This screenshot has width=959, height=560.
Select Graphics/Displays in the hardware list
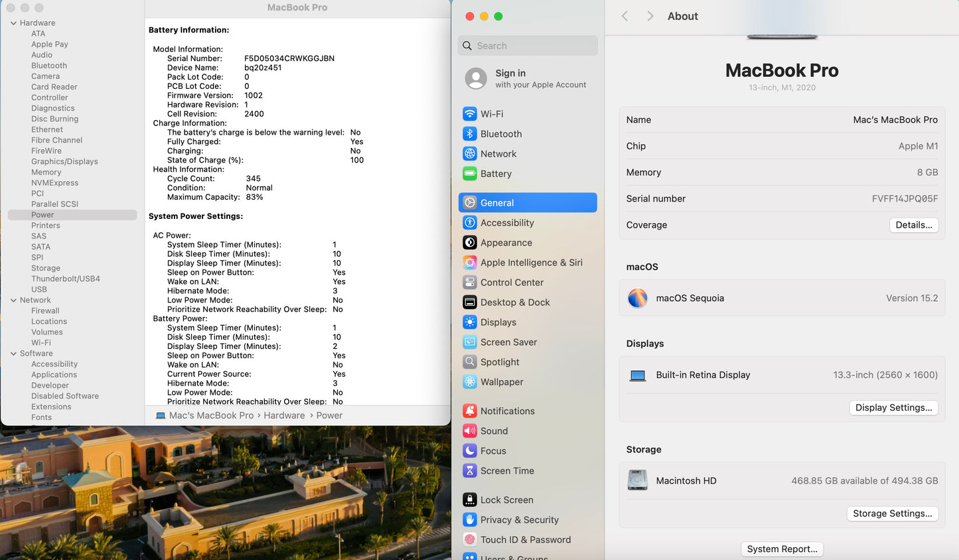[64, 162]
